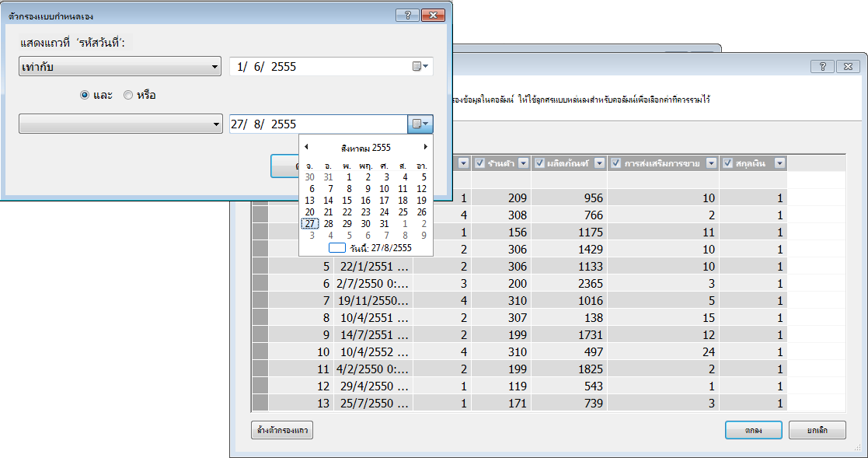Select day 22 in the calendar
868x458 pixels.
coord(347,212)
